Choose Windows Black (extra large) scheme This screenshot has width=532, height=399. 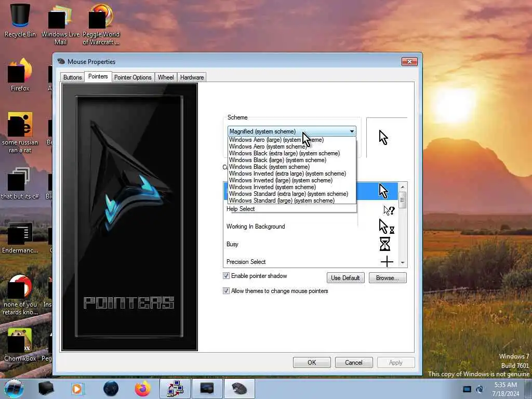click(x=292, y=153)
